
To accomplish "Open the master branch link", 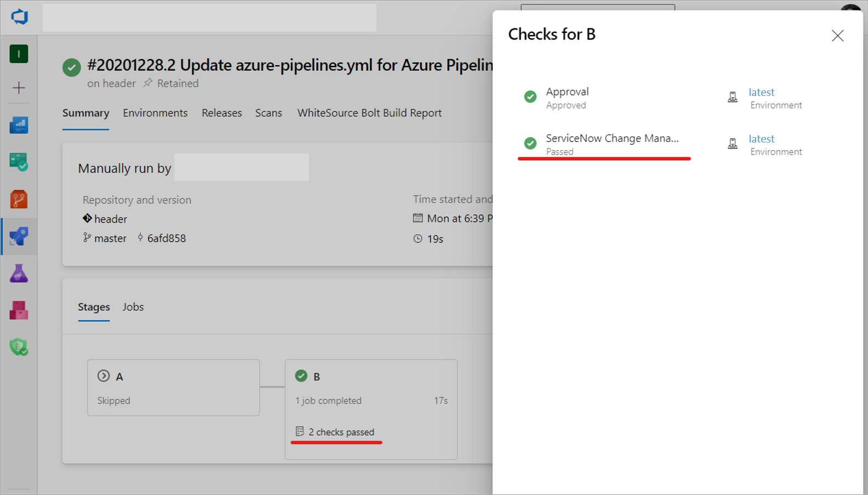I will [x=110, y=238].
